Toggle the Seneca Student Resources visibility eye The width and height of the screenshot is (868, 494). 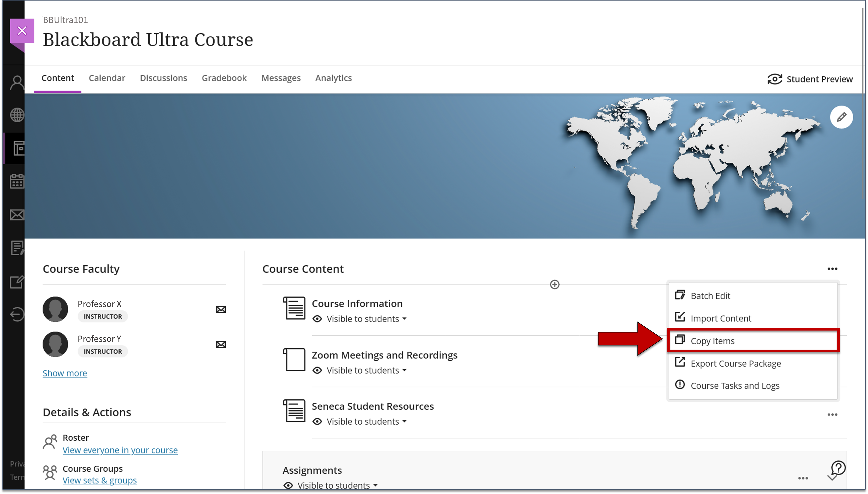(317, 422)
